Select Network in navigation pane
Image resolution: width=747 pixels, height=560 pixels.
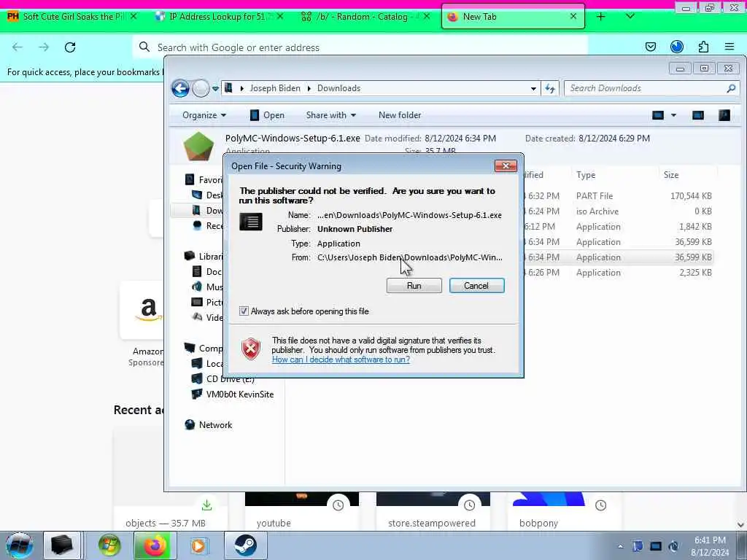(215, 425)
